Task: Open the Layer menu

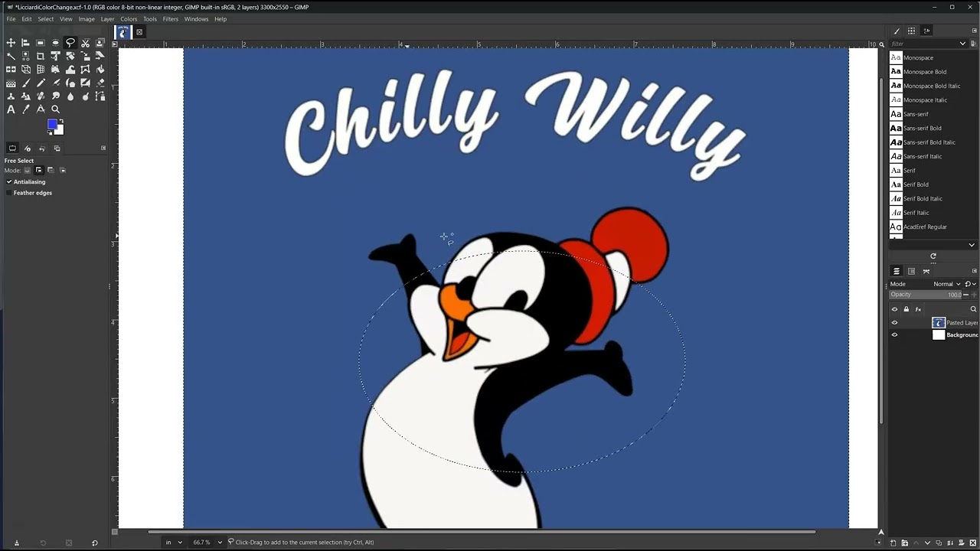Action: tap(107, 19)
